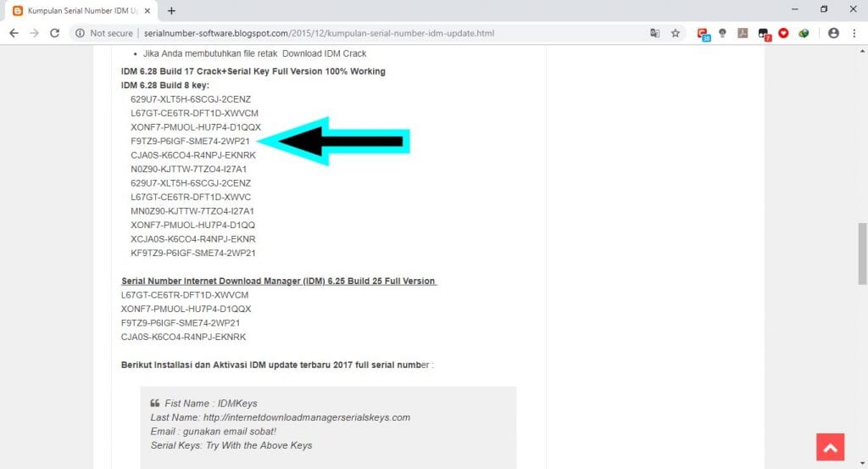
Task: Click the scrollbar down arrow
Action: click(x=862, y=464)
